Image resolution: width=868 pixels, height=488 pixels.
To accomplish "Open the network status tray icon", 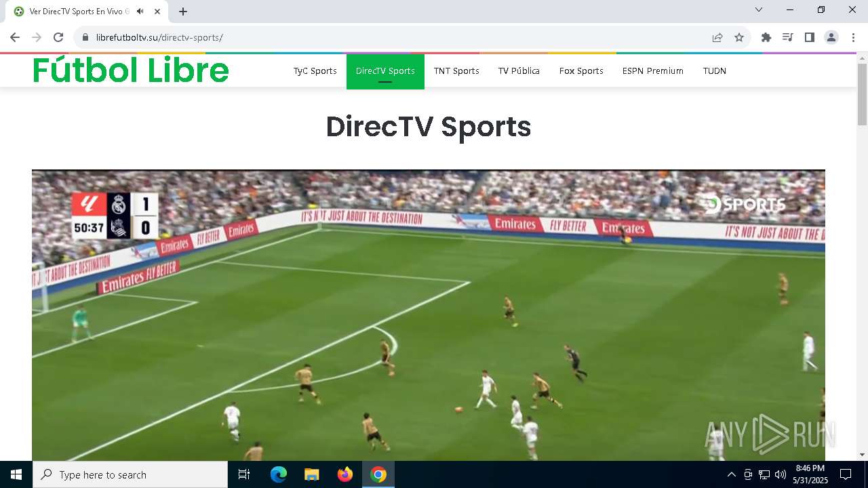I will click(x=764, y=474).
